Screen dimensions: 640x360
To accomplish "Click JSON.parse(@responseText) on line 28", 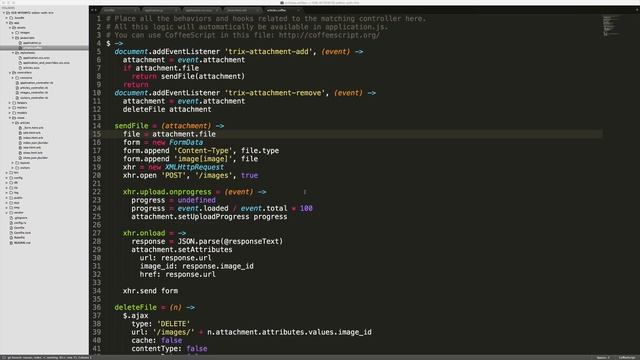I will (x=230, y=241).
